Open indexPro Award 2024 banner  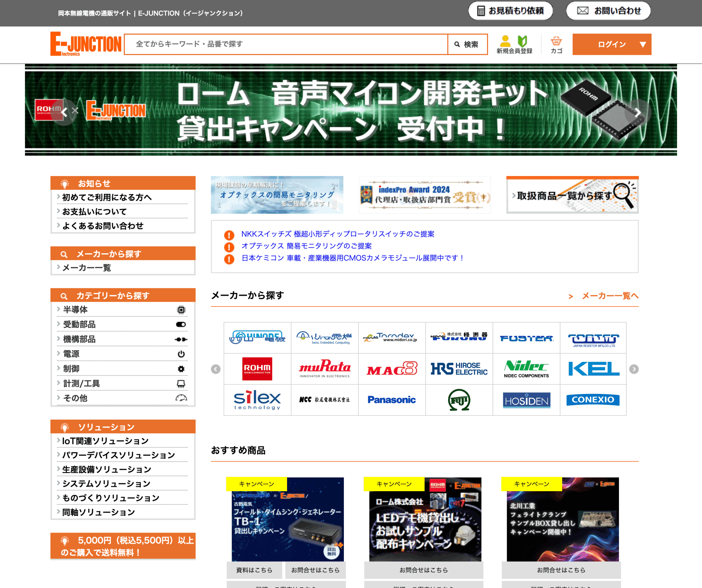[424, 194]
